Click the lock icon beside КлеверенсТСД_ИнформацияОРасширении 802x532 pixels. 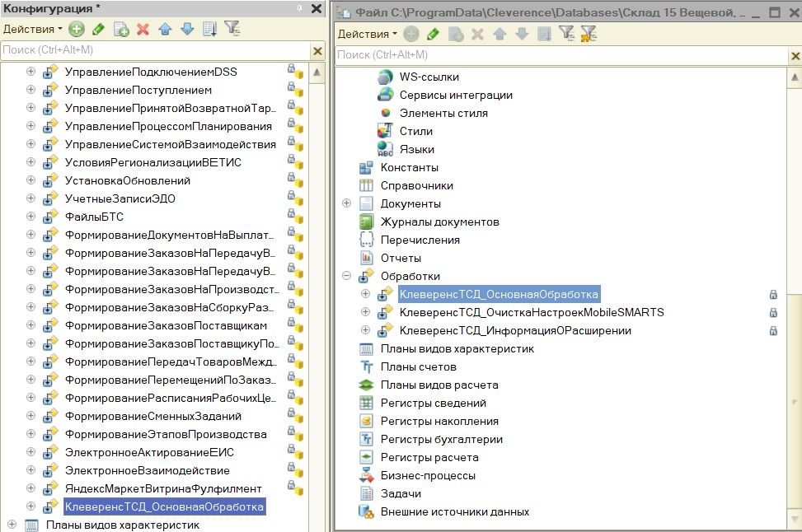pos(773,331)
